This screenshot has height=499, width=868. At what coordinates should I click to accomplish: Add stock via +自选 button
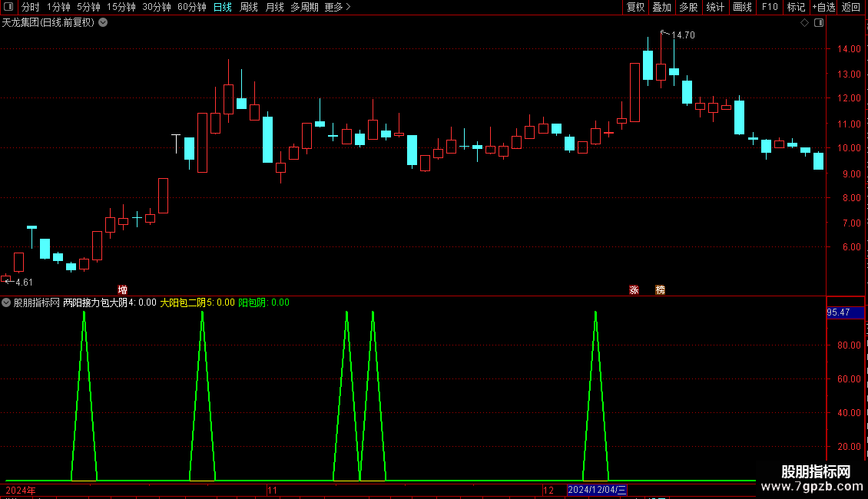tap(823, 7)
